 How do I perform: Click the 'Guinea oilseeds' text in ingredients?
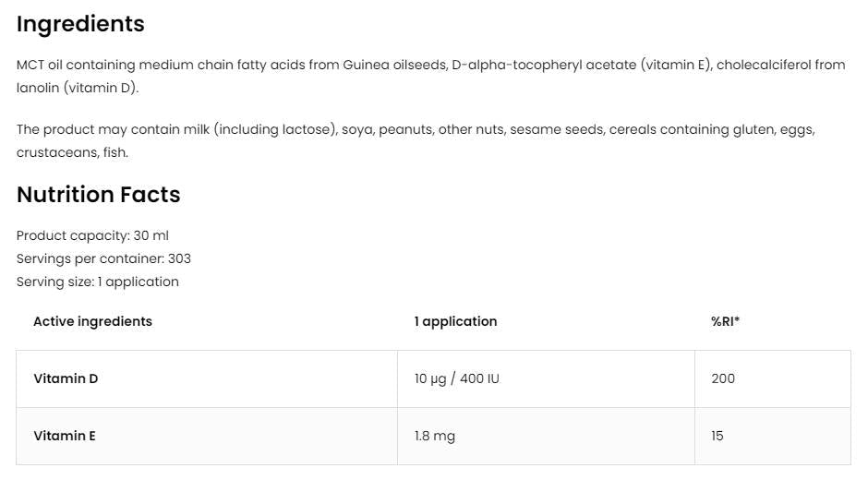393,65
